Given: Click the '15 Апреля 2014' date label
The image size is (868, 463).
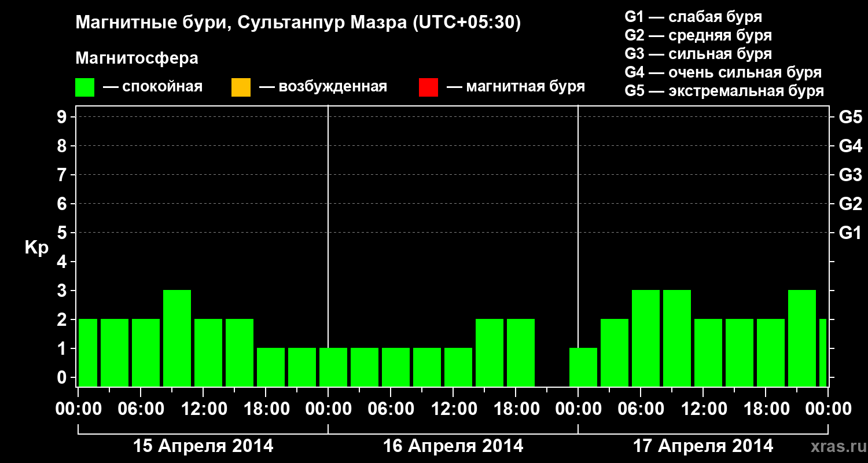Looking at the screenshot, I should [x=203, y=446].
